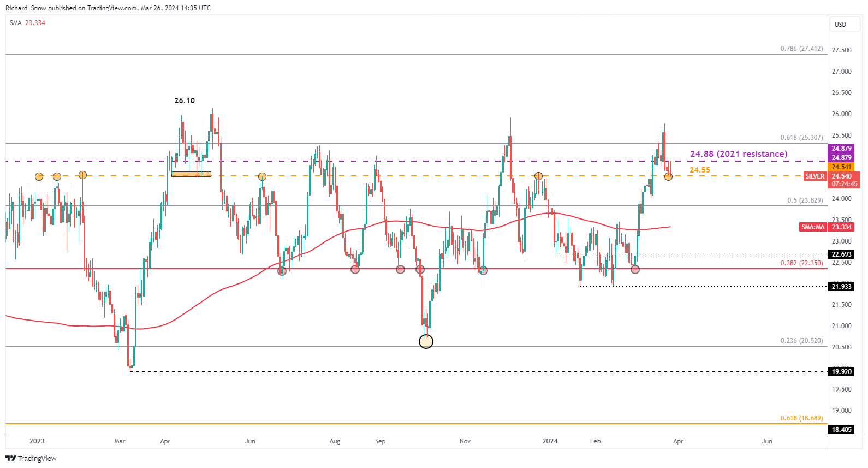The image size is (868, 468).
Task: Select the SILVER price label on axis
Action: tap(815, 176)
